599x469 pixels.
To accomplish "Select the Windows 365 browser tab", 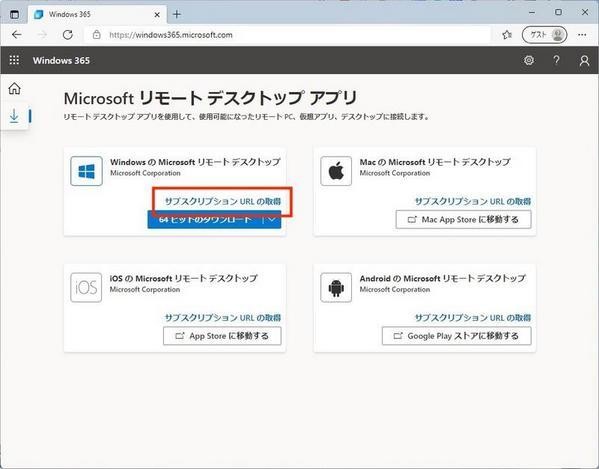I will [x=97, y=15].
